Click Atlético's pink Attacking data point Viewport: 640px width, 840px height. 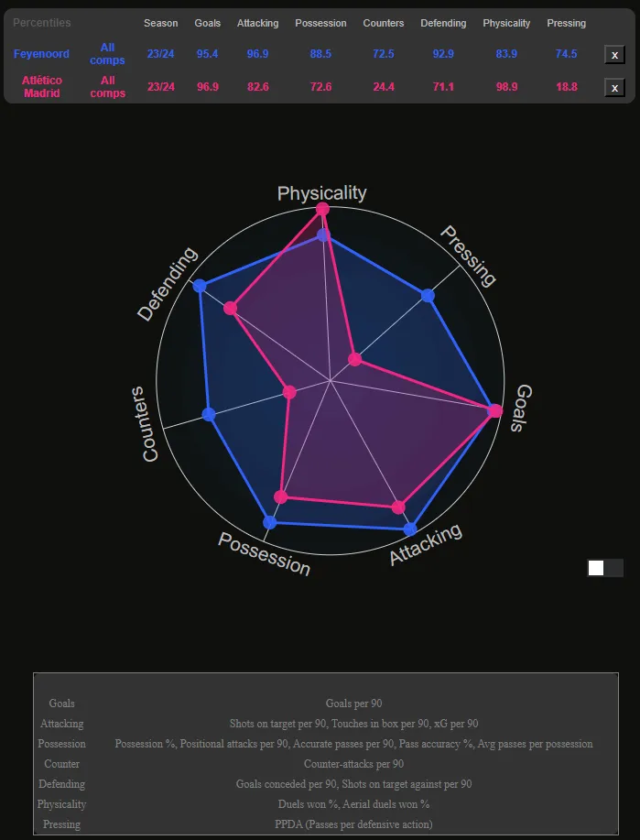click(x=398, y=507)
